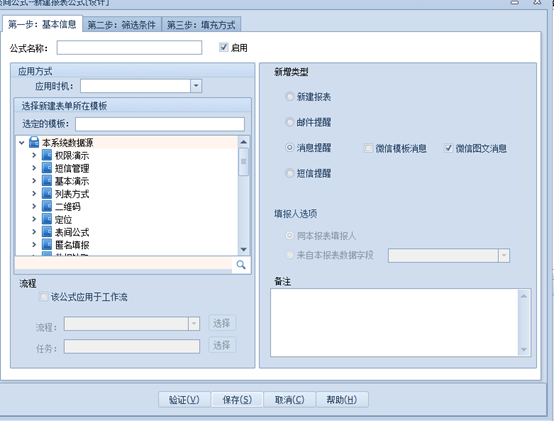This screenshot has height=421, width=554.
Task: Click the 保存(S) button
Action: coord(237,399)
